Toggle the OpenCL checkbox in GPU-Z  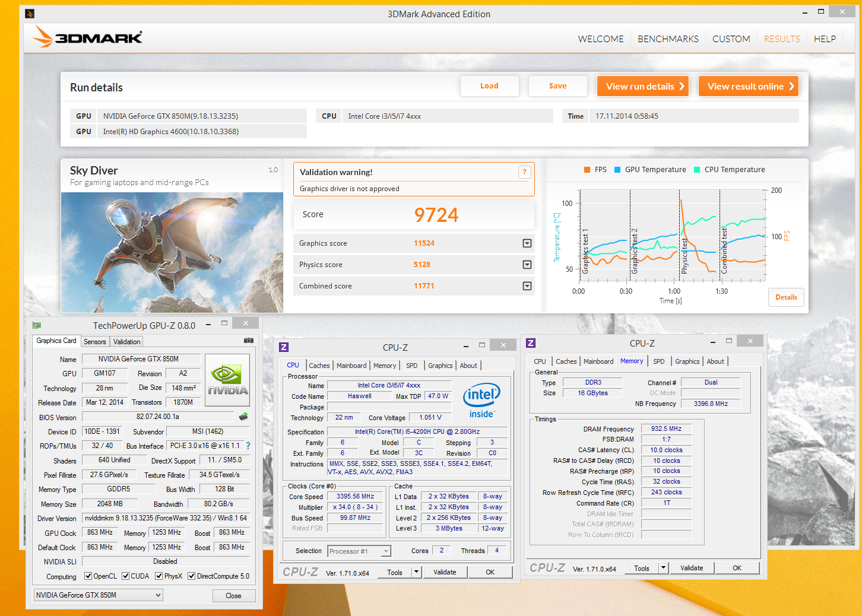tap(88, 576)
